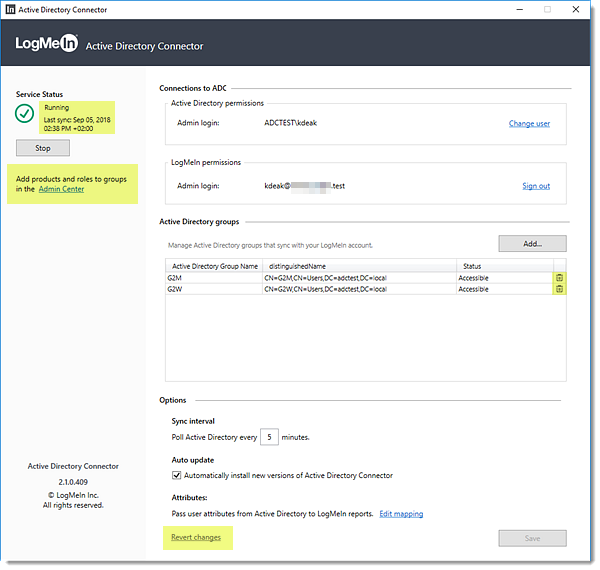Click the app icon in title bar
The image size is (600, 570).
pyautogui.click(x=10, y=10)
